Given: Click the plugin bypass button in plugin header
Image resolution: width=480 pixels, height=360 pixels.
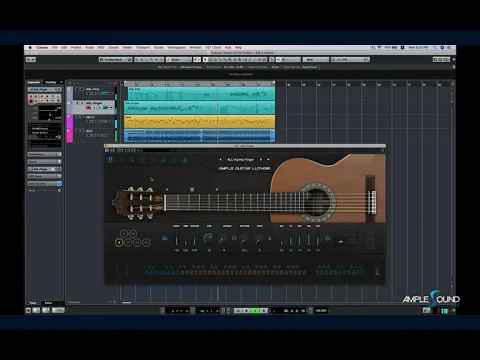Looking at the screenshot, I should pyautogui.click(x=107, y=151).
